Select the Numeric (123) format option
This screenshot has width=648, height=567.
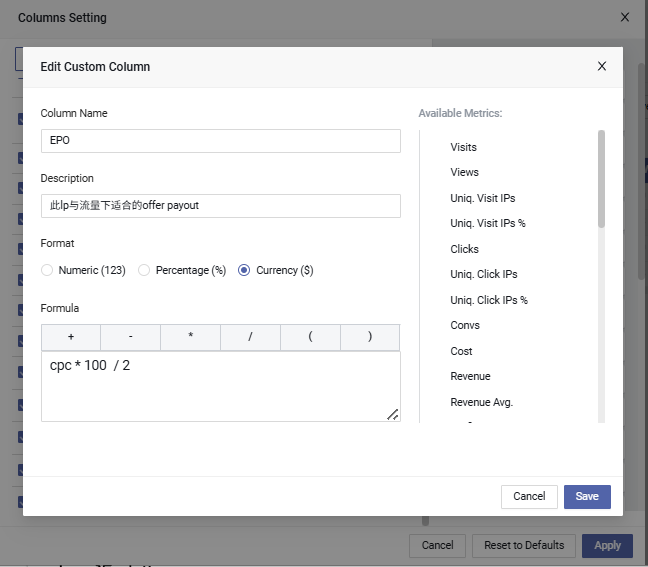click(x=47, y=270)
